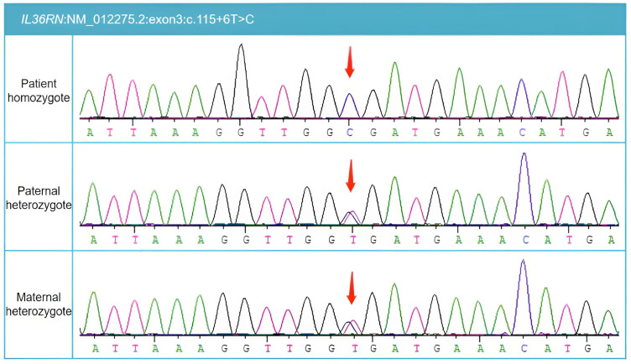Viewport: 631px width, 364px height.
Task: Click the last A base in the patient sequence
Action: (x=608, y=131)
